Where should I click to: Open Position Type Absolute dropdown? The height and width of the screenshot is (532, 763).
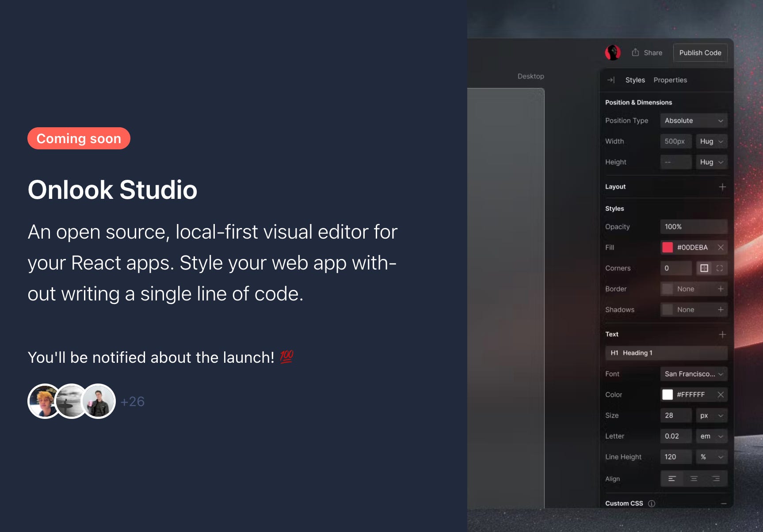[x=694, y=121]
